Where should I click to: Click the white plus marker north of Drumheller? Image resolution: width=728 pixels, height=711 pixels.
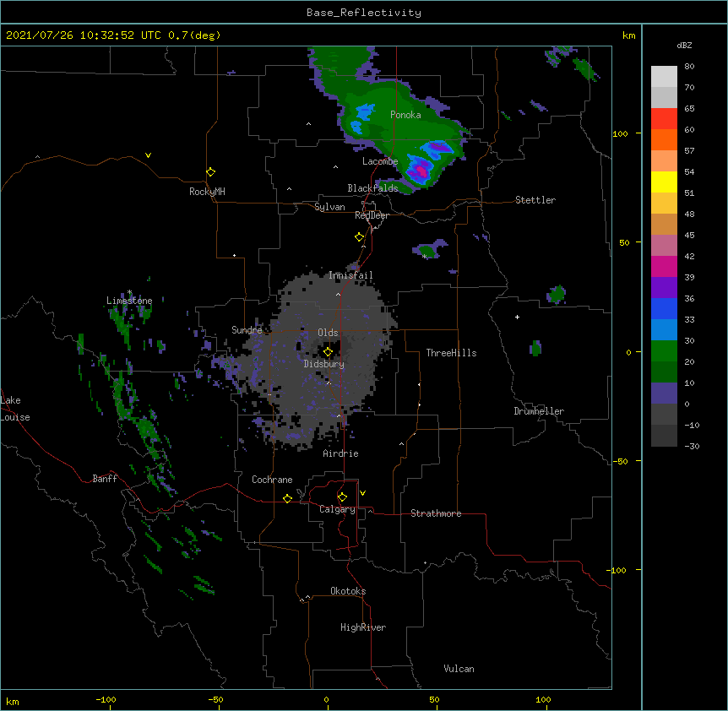[x=517, y=317]
